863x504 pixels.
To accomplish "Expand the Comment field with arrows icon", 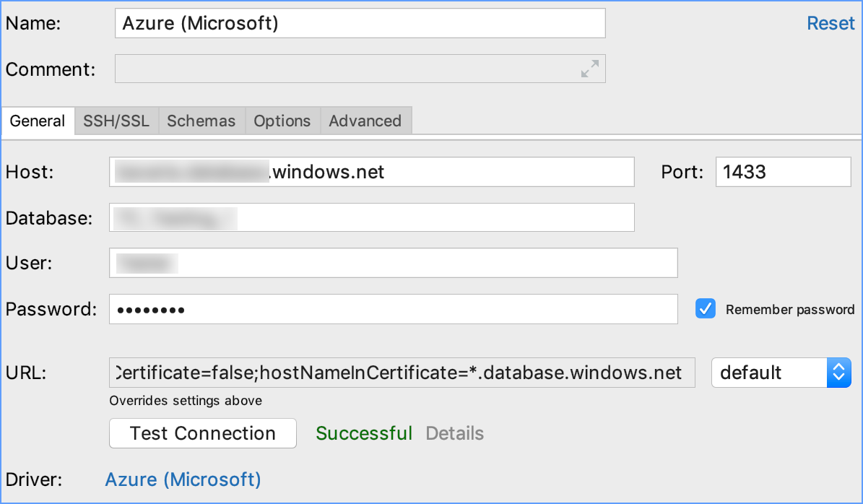I will coord(590,69).
